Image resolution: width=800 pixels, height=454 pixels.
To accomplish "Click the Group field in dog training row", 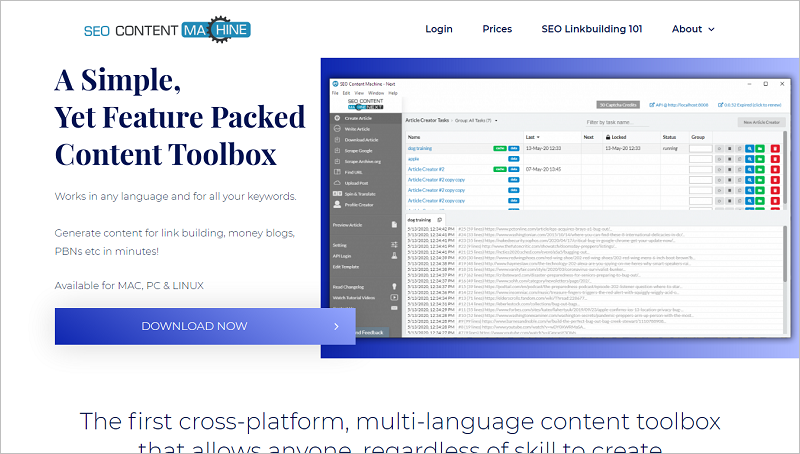I will (x=701, y=148).
